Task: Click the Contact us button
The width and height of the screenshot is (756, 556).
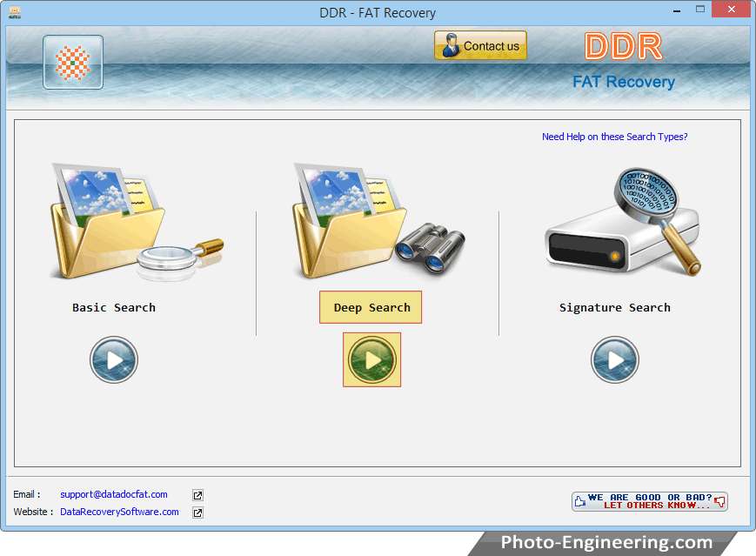Action: coord(480,45)
